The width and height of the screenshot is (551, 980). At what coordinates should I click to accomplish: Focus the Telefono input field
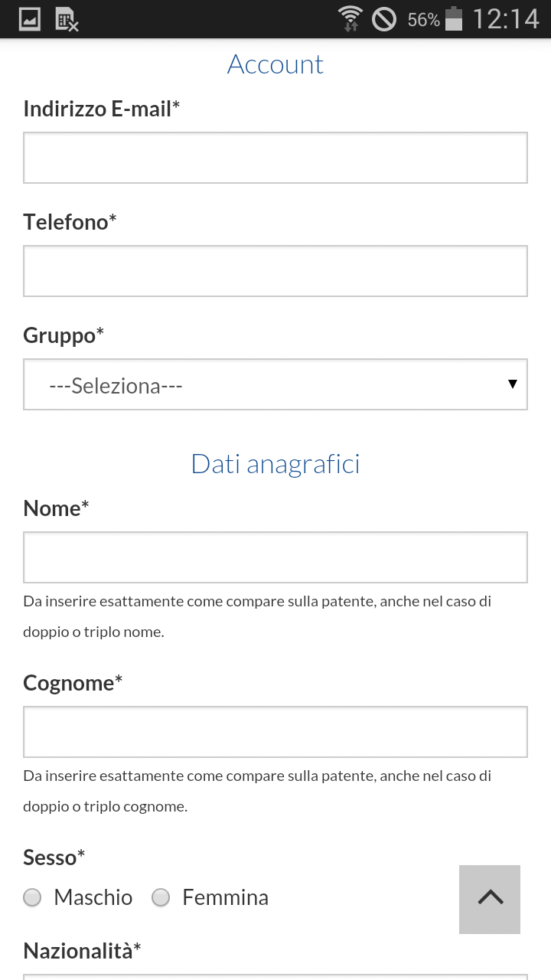pyautogui.click(x=275, y=271)
